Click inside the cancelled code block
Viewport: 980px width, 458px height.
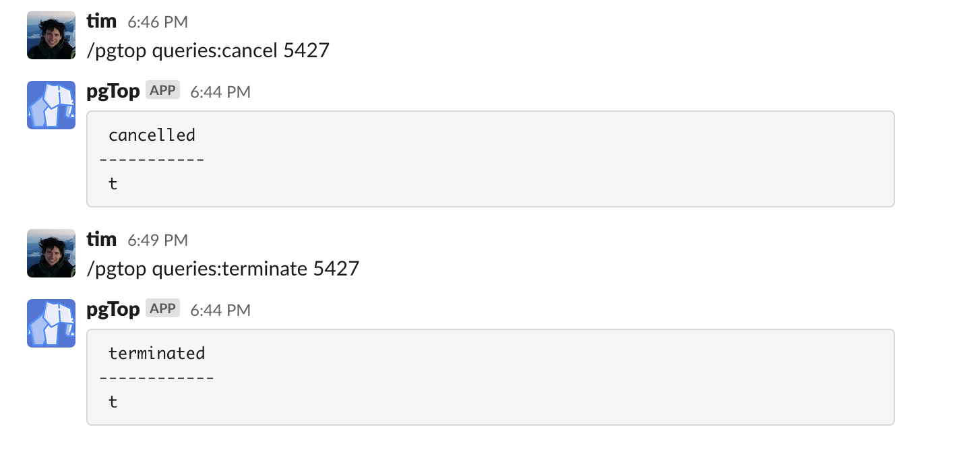[x=491, y=159]
